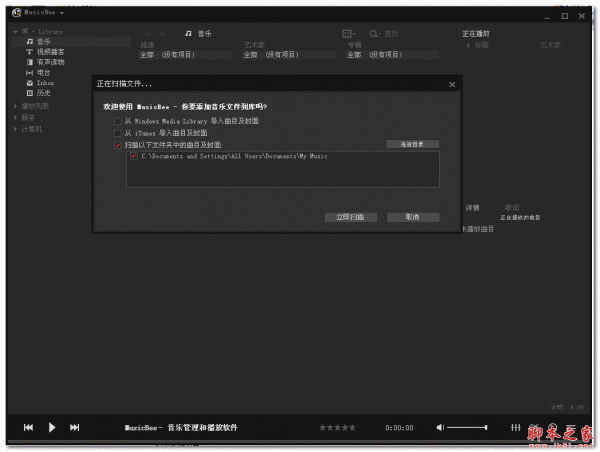The height and width of the screenshot is (452, 600).
Task: Click the Inbox envelope icon
Action: click(30, 83)
